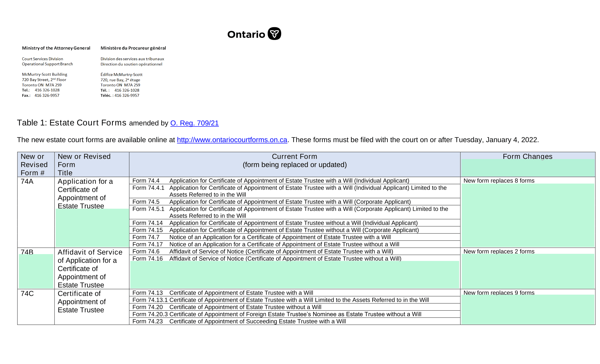Open the ontariocourtforms.on.ca link

[232, 140]
